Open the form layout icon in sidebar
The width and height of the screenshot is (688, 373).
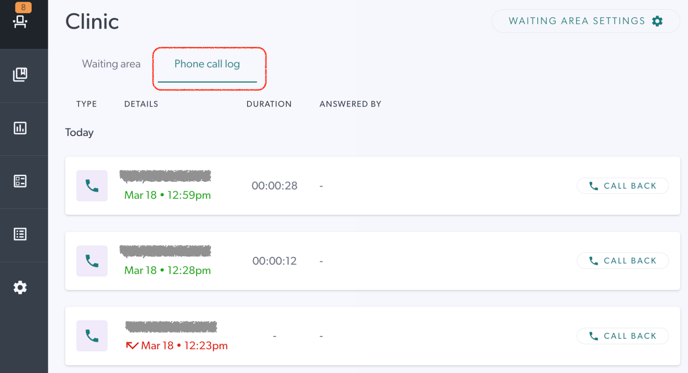tap(20, 181)
